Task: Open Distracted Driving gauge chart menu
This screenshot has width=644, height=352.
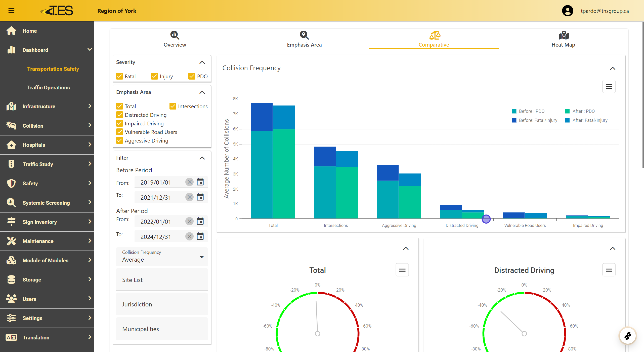Action: click(x=609, y=270)
